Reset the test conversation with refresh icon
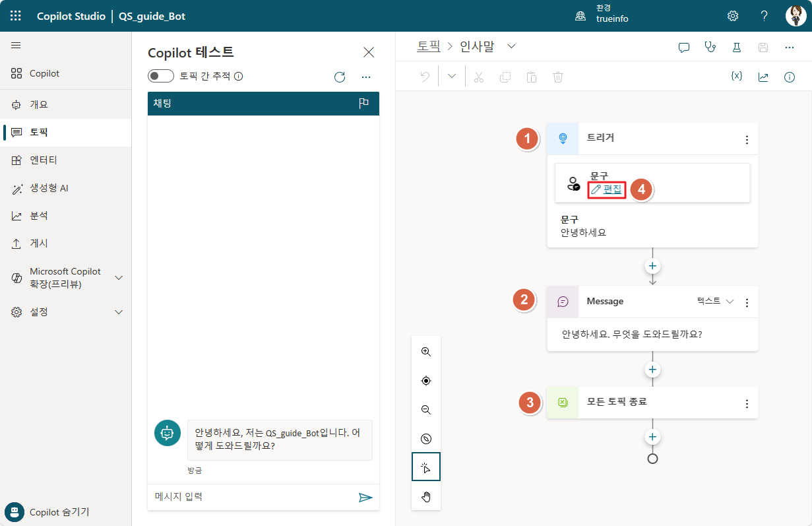 click(340, 77)
